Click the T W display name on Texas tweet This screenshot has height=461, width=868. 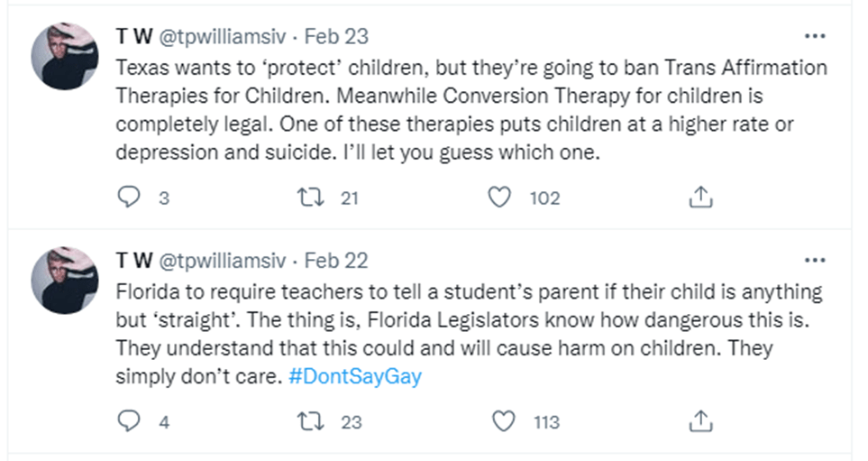click(134, 37)
